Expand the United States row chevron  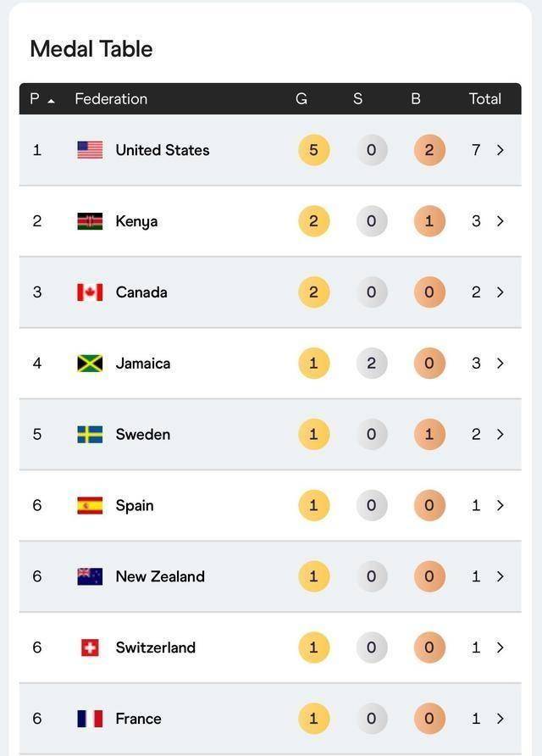pos(501,150)
